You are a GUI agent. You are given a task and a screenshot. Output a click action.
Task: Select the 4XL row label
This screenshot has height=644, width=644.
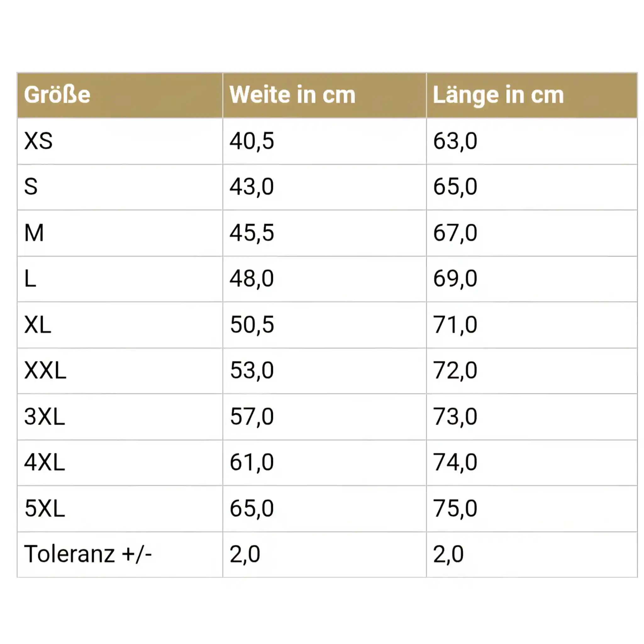pyautogui.click(x=45, y=462)
